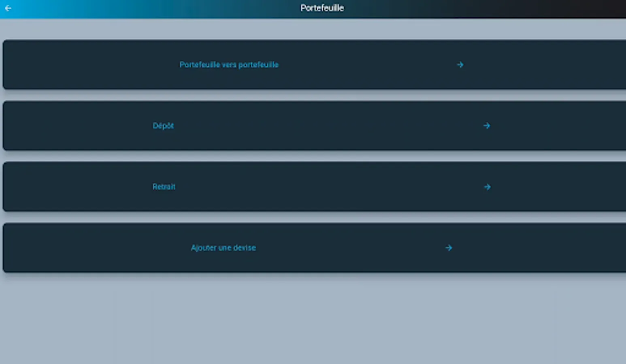Select the arrow on the Retrait panel
Screen dimensions: 626x364
point(488,187)
